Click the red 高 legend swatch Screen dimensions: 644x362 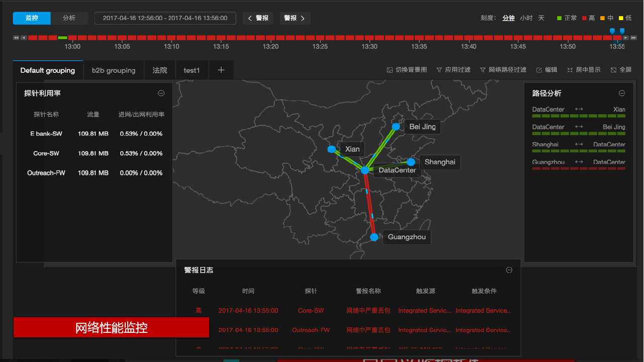(x=584, y=18)
